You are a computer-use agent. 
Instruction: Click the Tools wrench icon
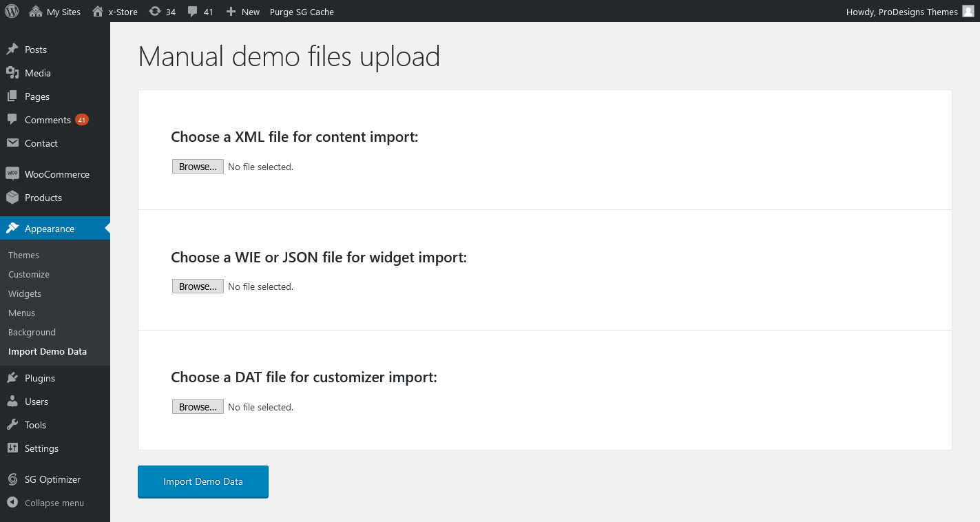(12, 425)
